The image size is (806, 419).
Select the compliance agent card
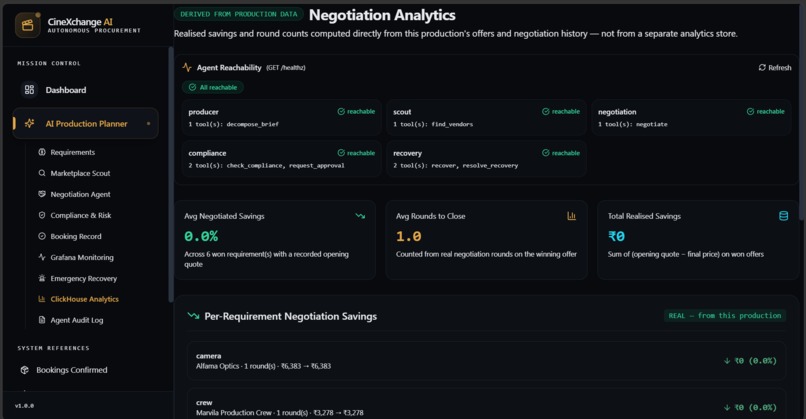[281, 159]
